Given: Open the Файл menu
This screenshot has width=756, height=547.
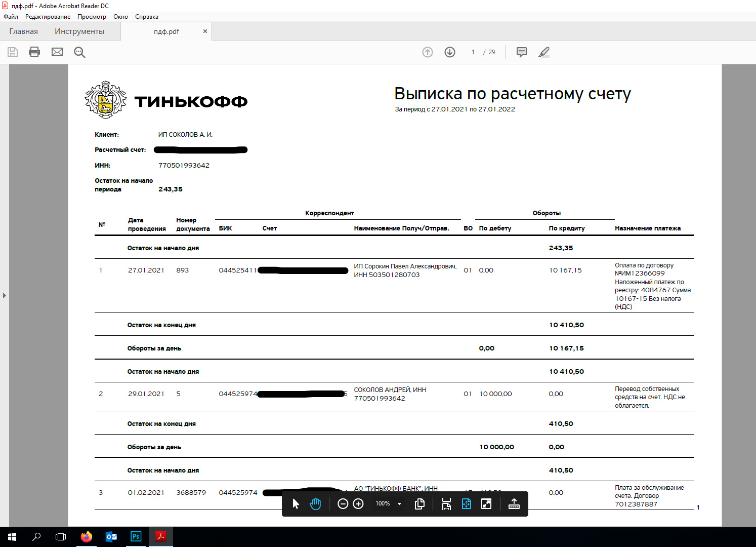Looking at the screenshot, I should coord(11,17).
